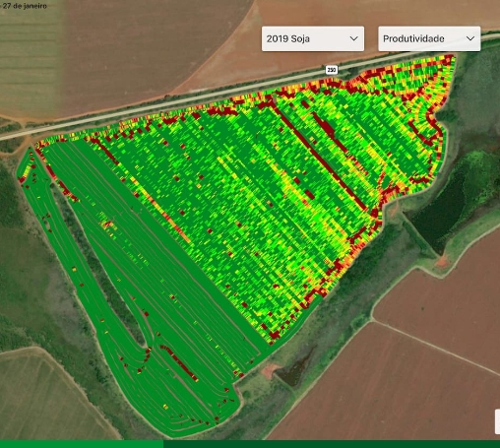Click the chevron on the 2019 Soja selector

353,38
